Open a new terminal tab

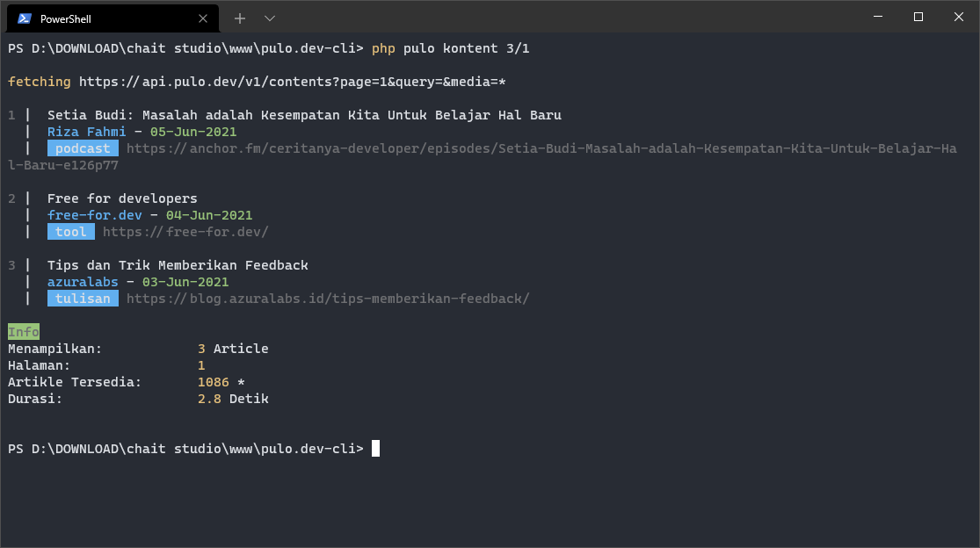point(239,18)
